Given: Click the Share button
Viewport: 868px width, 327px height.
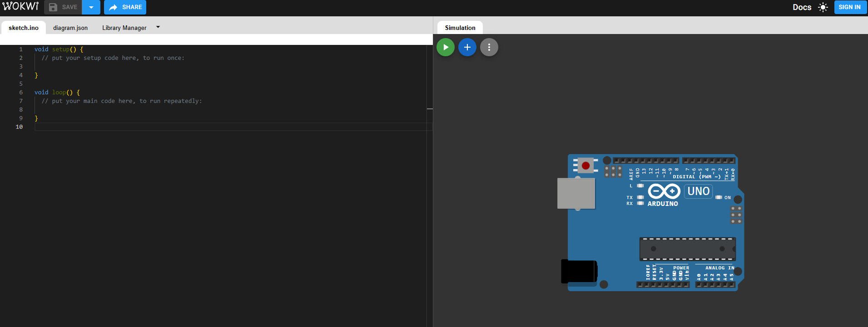Looking at the screenshot, I should pyautogui.click(x=125, y=7).
